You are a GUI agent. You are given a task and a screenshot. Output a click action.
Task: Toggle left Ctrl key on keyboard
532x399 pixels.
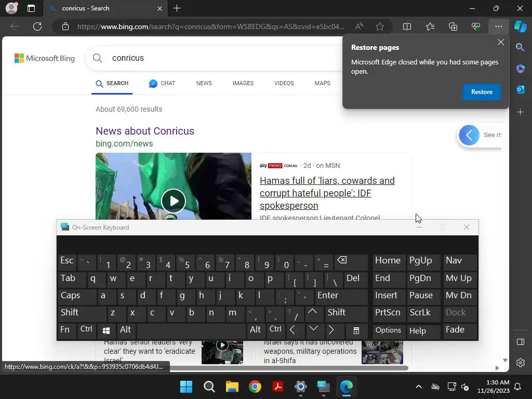[x=87, y=330]
